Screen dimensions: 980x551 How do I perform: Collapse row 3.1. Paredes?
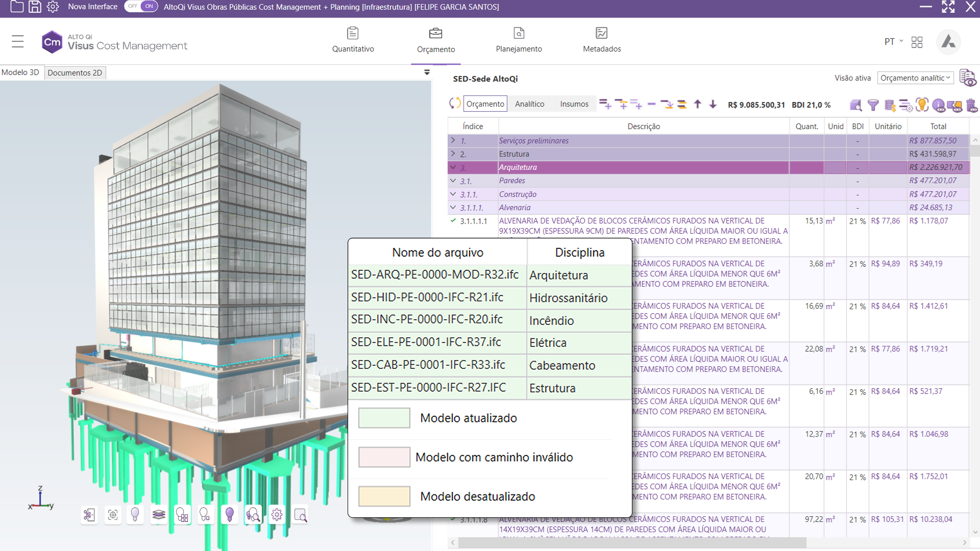point(453,181)
